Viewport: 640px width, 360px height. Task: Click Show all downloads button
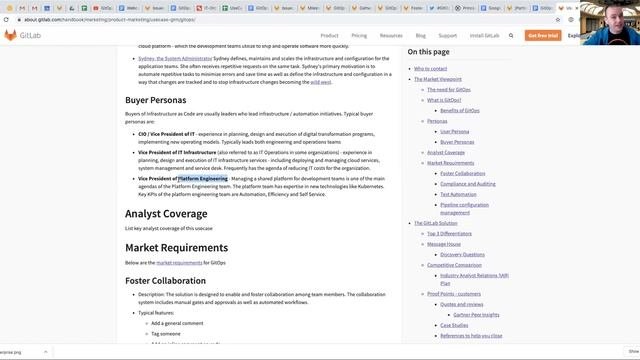coord(633,351)
